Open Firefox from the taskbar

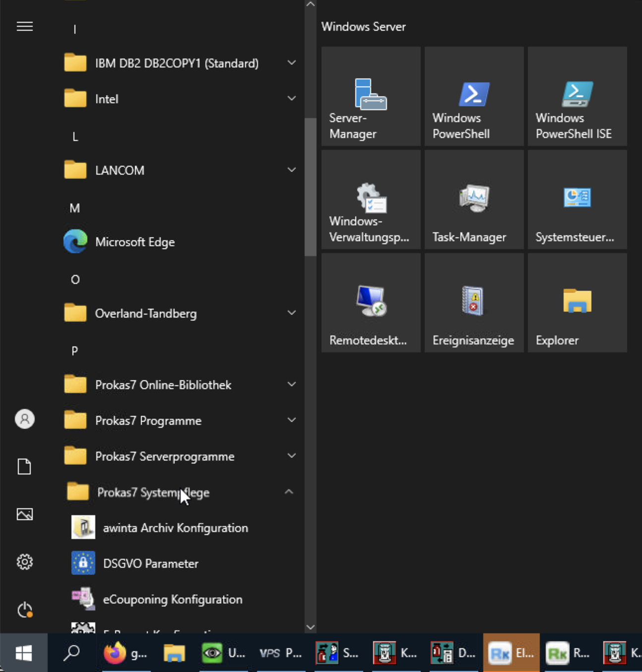126,653
